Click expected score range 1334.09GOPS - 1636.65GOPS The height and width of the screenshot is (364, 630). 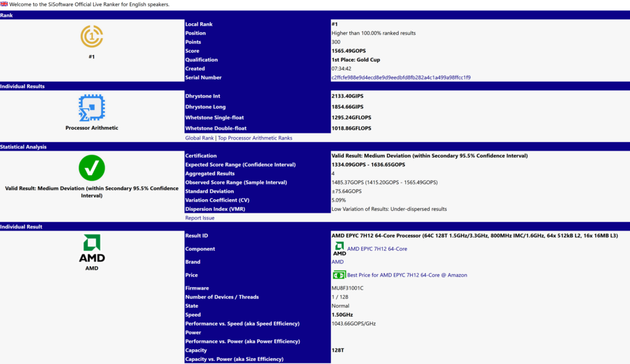point(369,164)
